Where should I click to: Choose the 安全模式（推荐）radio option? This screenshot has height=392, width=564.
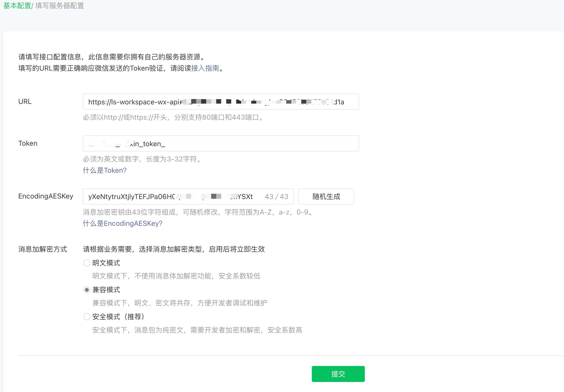[x=87, y=317]
